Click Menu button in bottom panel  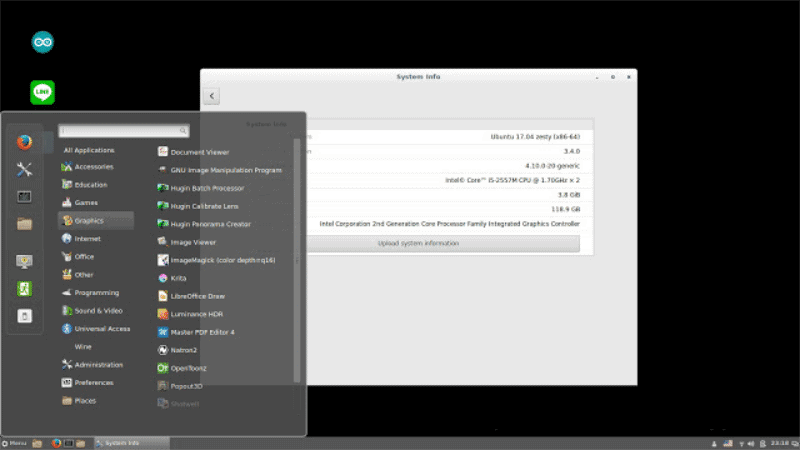14,443
